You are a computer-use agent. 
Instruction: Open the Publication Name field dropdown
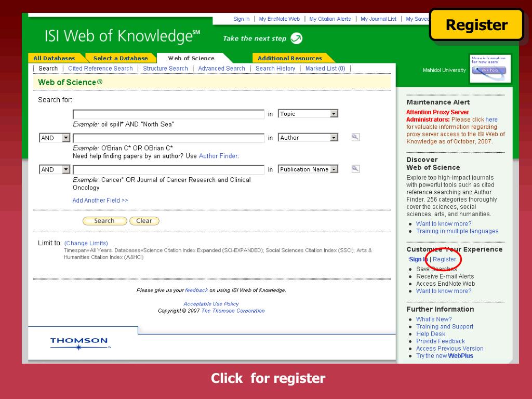click(308, 169)
